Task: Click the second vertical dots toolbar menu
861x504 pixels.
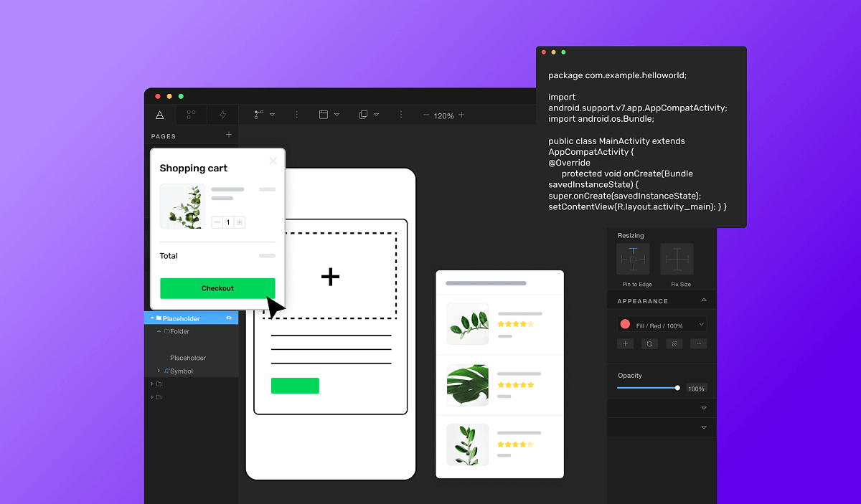Action: [400, 115]
